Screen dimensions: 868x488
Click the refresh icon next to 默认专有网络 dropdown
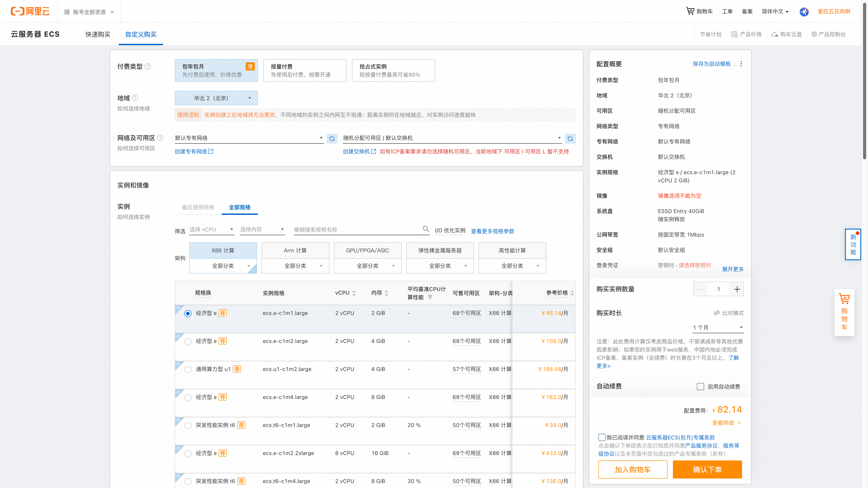pos(332,138)
